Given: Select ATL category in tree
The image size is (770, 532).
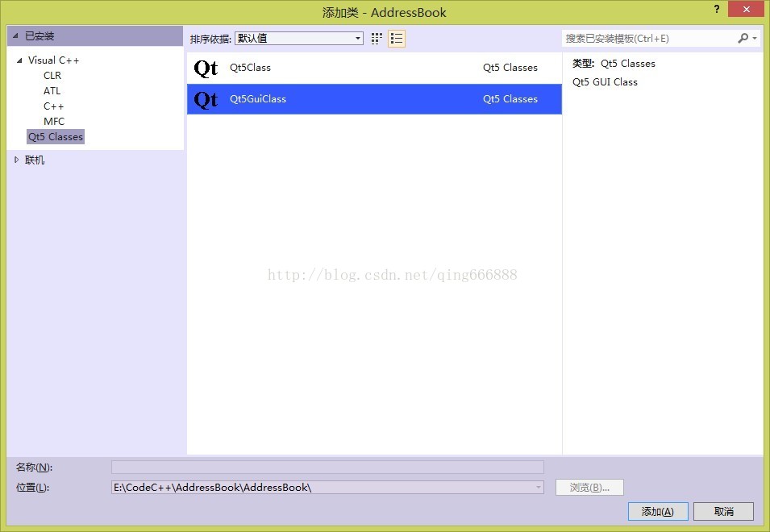Looking at the screenshot, I should (x=52, y=91).
